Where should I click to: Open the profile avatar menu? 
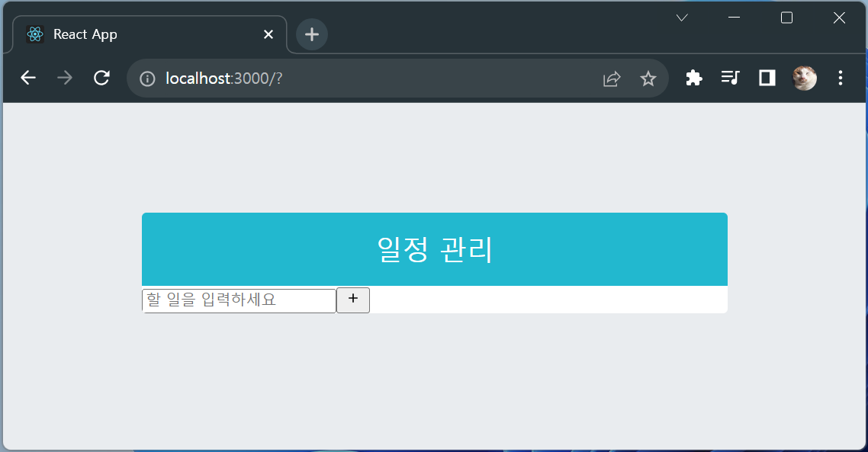(x=805, y=78)
